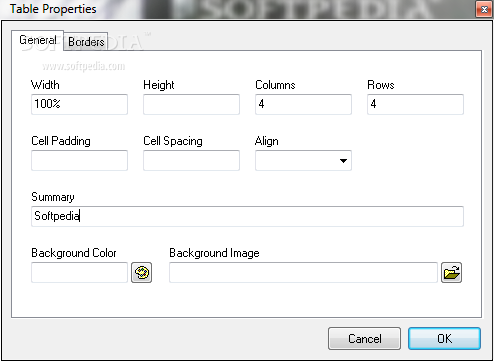Click into the empty Height field
The width and height of the screenshot is (494, 362).
click(x=191, y=104)
